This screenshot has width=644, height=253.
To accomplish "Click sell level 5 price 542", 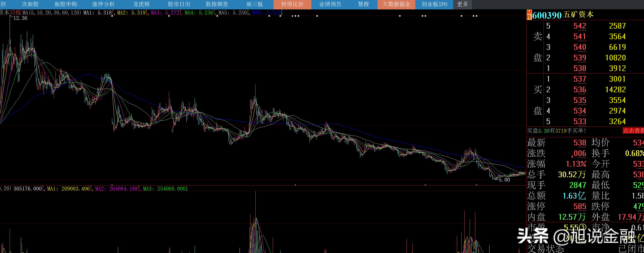I will coord(580,26).
